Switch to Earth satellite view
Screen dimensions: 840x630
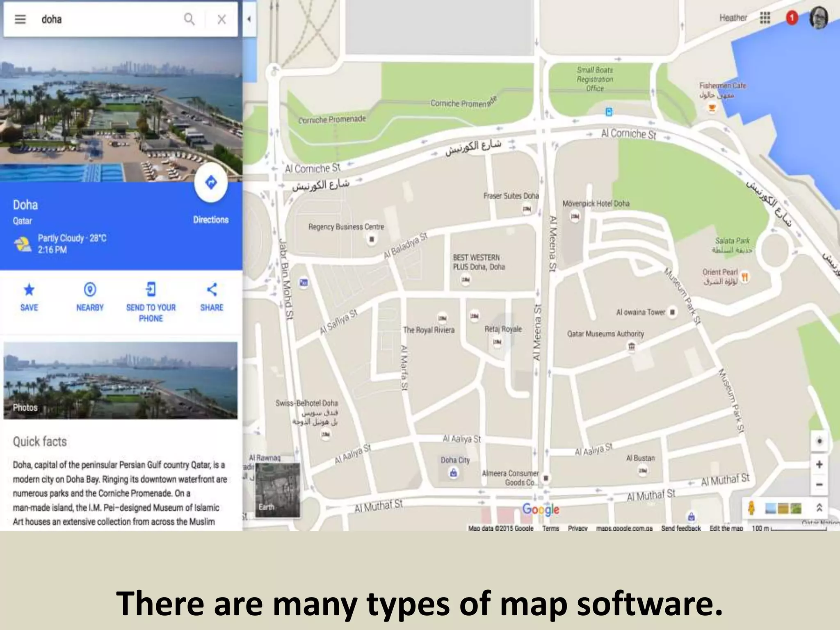coord(278,490)
